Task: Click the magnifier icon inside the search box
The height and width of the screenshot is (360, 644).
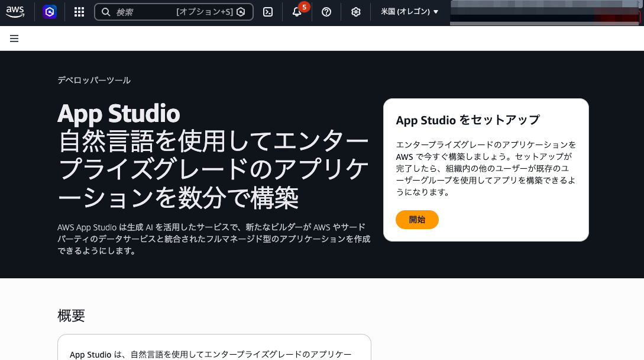Action: [105, 11]
